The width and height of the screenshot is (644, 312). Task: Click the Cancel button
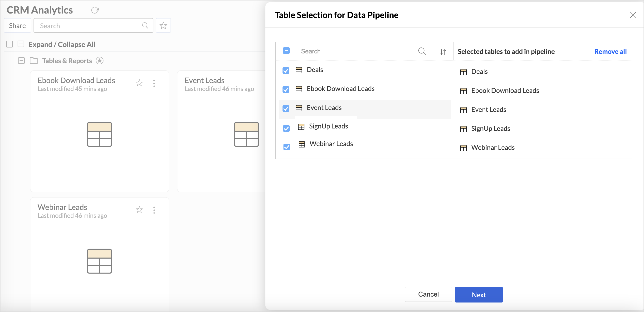click(428, 294)
